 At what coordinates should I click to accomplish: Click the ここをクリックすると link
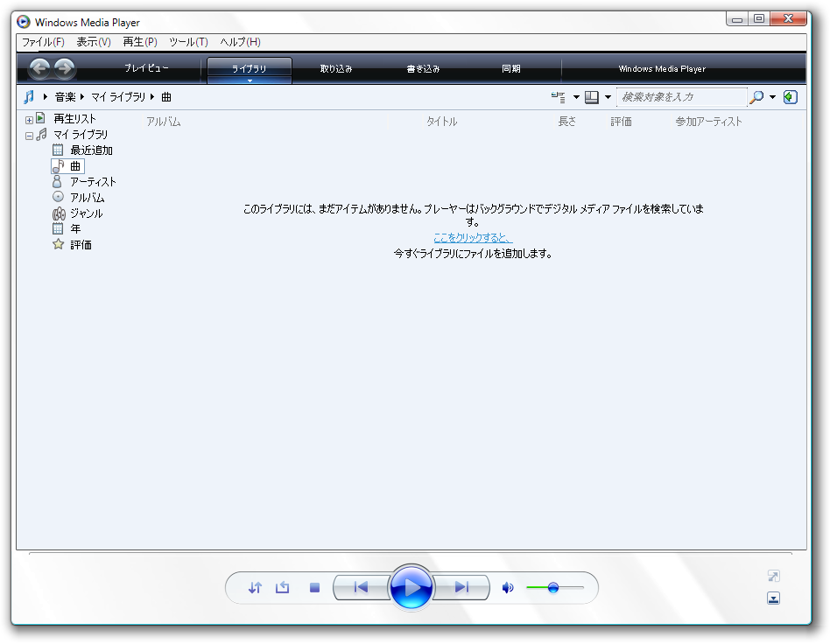[x=473, y=238]
